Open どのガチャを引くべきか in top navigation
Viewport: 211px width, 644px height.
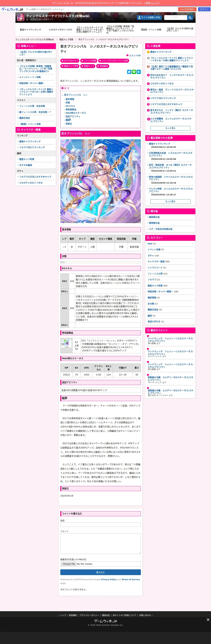60,30
